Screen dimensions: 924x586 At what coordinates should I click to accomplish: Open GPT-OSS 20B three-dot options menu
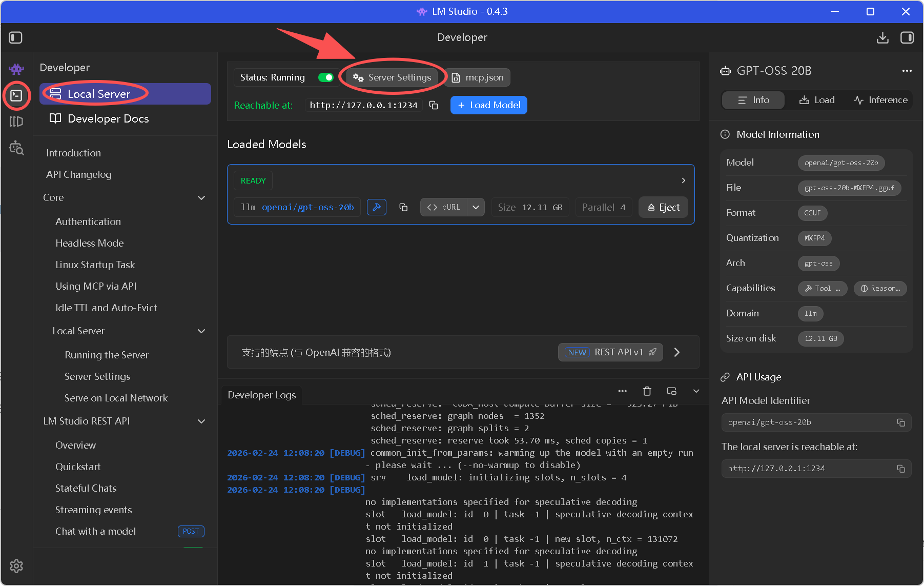pos(907,71)
